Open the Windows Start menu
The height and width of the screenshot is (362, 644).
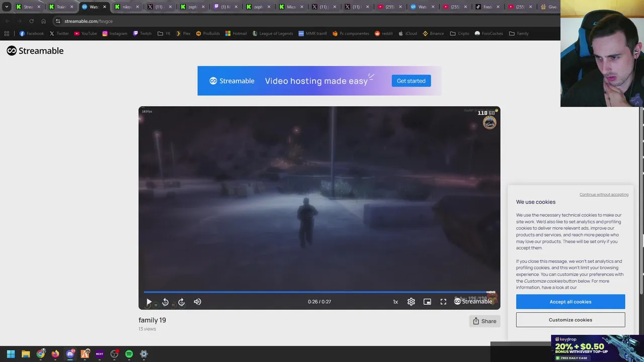(x=11, y=354)
